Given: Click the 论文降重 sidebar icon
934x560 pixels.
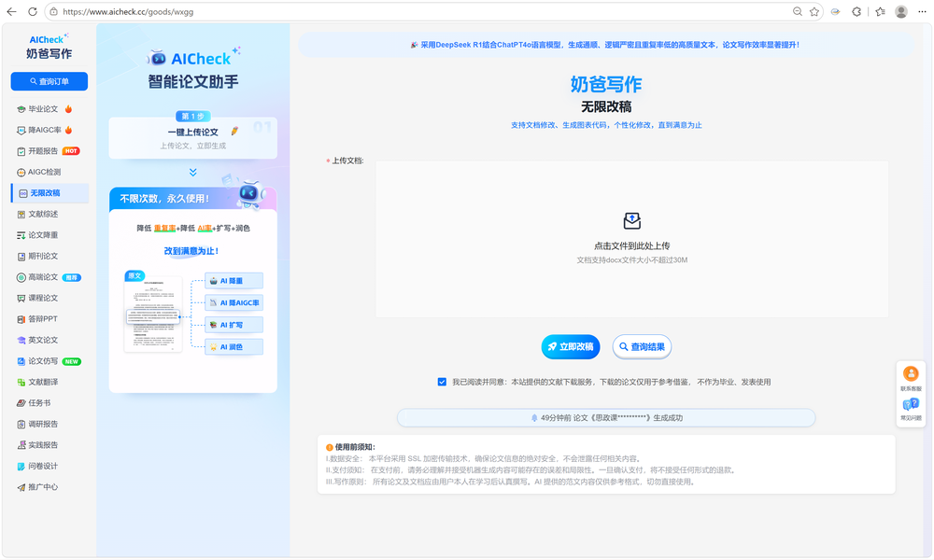Looking at the screenshot, I should tap(21, 235).
